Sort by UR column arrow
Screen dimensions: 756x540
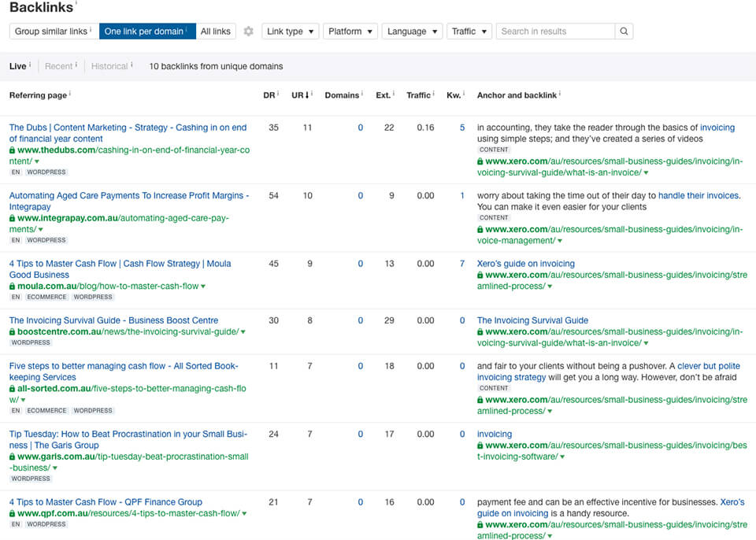[307, 95]
